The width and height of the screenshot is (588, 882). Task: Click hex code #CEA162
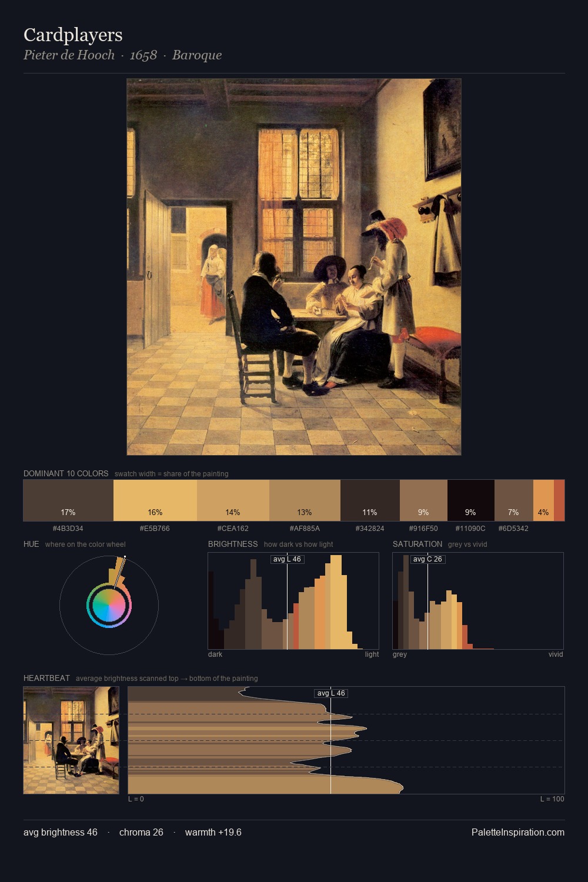pyautogui.click(x=233, y=529)
